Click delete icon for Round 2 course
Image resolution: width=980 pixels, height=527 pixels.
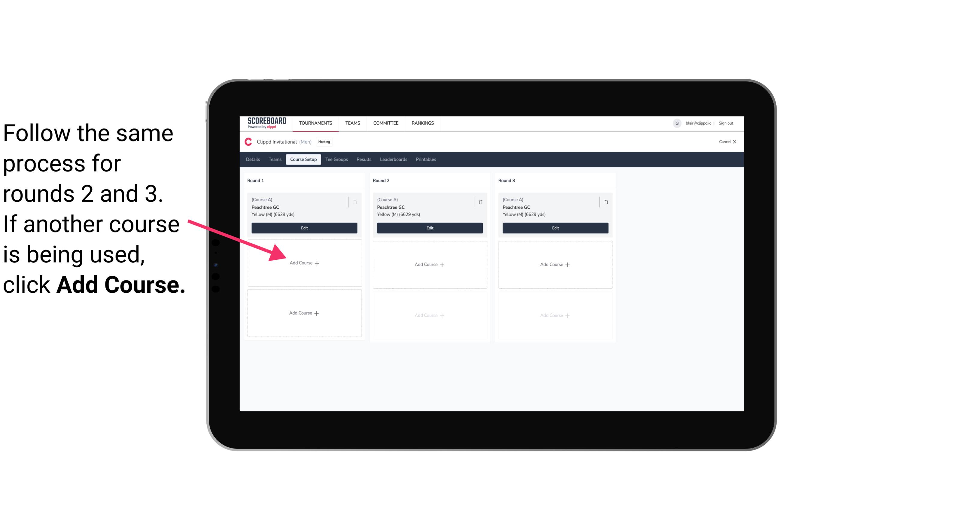click(x=480, y=202)
